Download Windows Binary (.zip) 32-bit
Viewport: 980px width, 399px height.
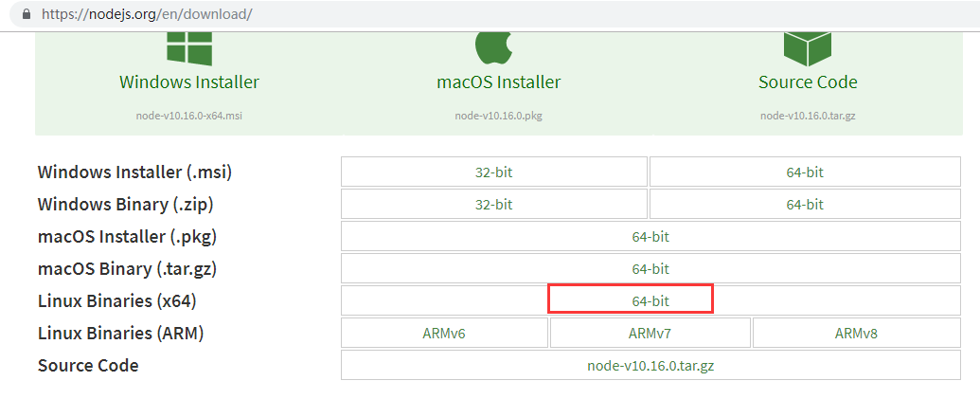(x=493, y=205)
